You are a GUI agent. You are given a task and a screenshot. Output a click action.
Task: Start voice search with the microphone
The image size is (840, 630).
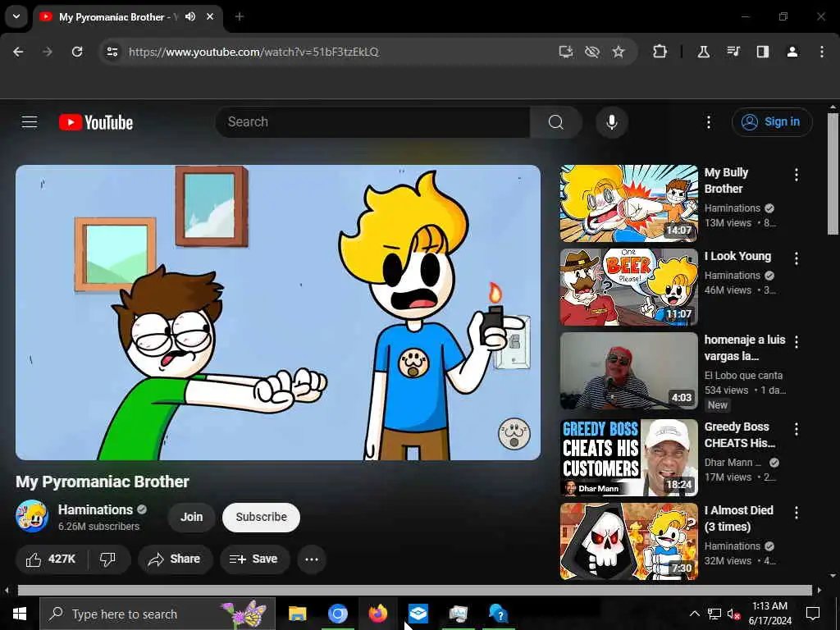pyautogui.click(x=611, y=122)
